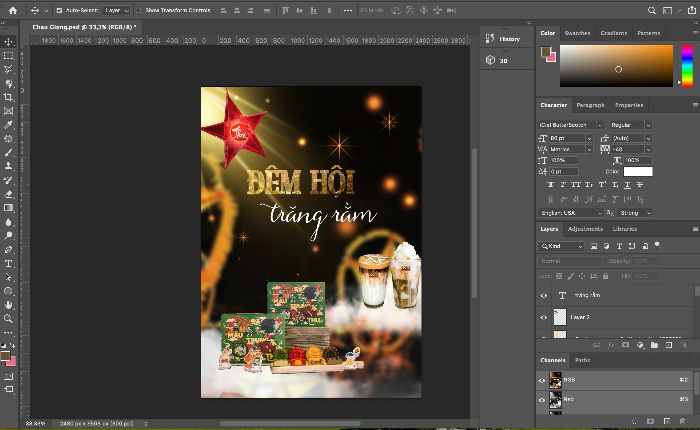Select the Hand tool
The image size is (700, 430).
click(x=8, y=305)
